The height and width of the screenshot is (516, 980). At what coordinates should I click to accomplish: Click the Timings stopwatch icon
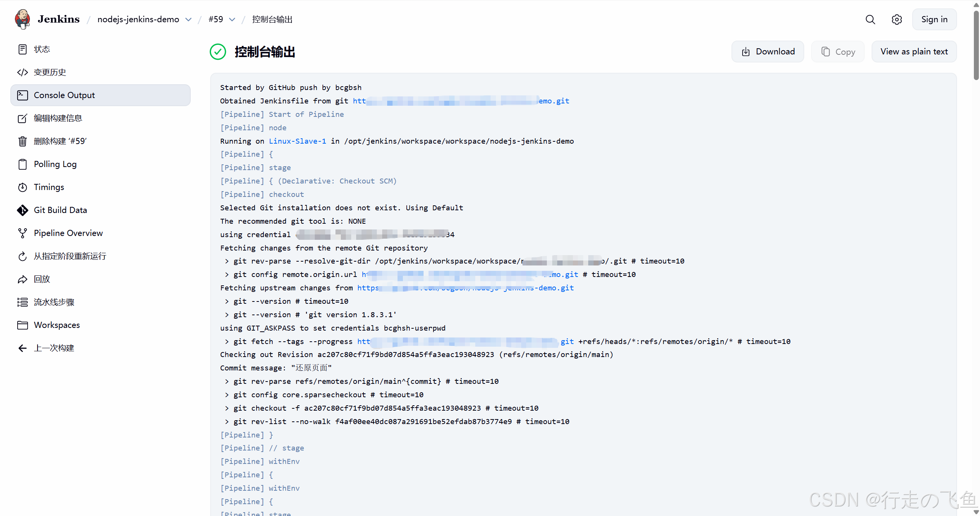[x=23, y=187]
